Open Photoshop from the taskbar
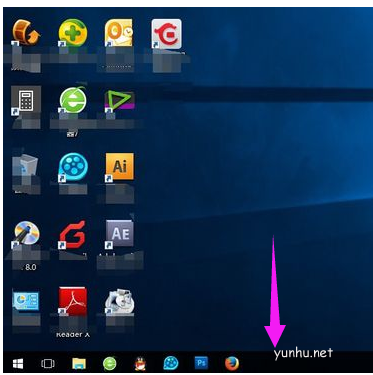Viewport: 373px width, 375px height. pos(201,363)
